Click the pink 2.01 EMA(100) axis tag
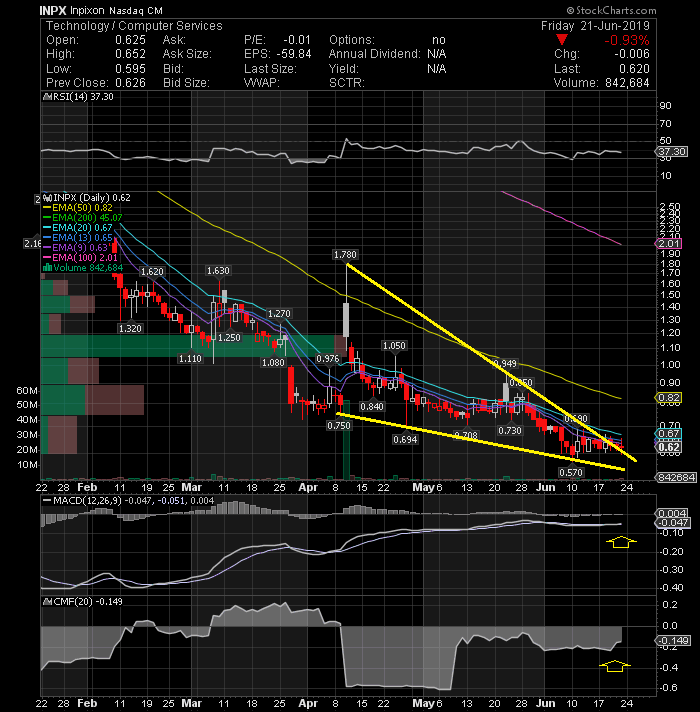 (668, 244)
